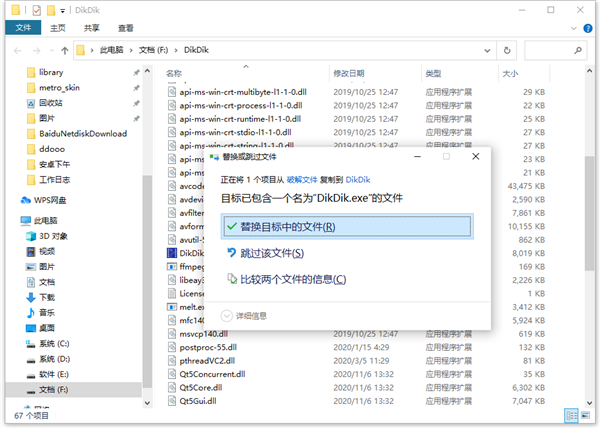Switch to large icons view layout
The width and height of the screenshot is (600, 428).
coord(585,416)
